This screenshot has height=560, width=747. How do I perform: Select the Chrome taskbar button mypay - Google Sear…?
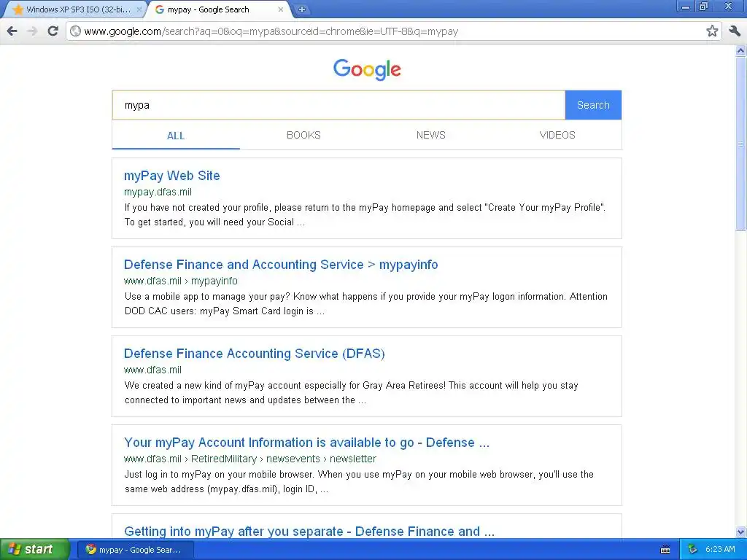click(x=135, y=550)
